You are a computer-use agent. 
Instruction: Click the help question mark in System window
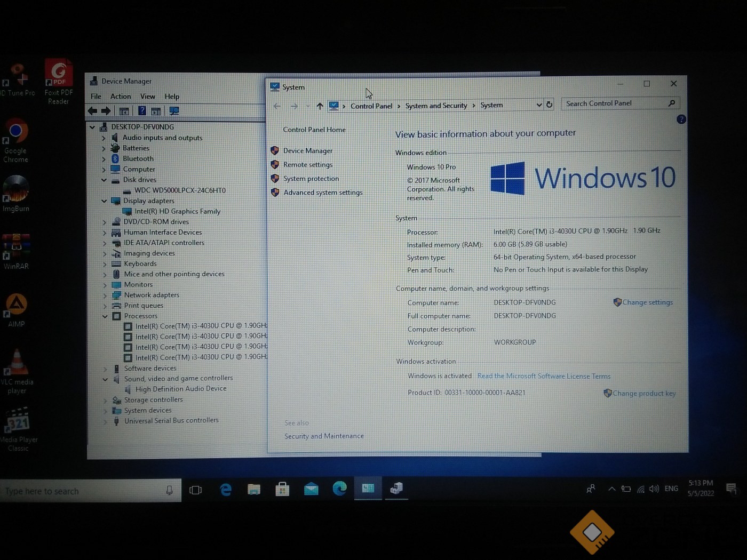tap(681, 119)
